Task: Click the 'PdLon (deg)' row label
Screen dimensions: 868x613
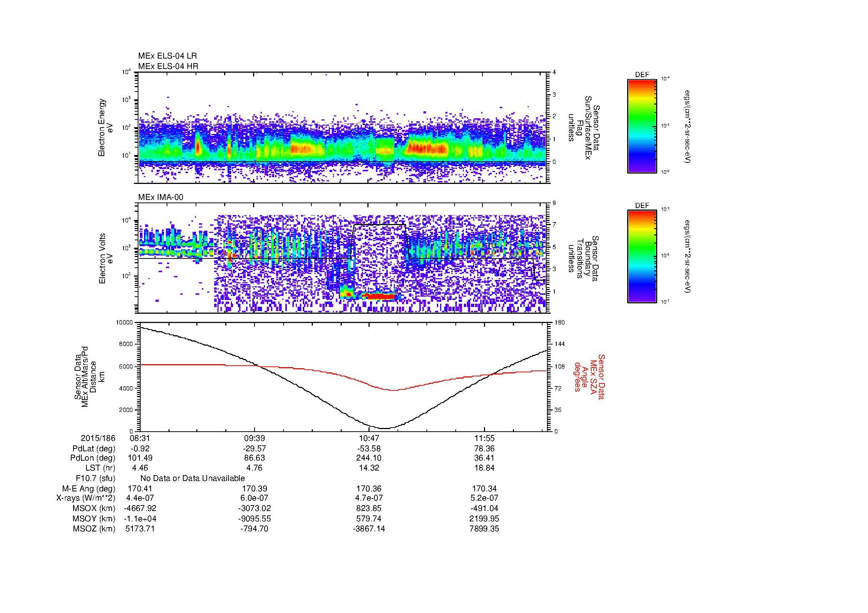Action: click(94, 458)
